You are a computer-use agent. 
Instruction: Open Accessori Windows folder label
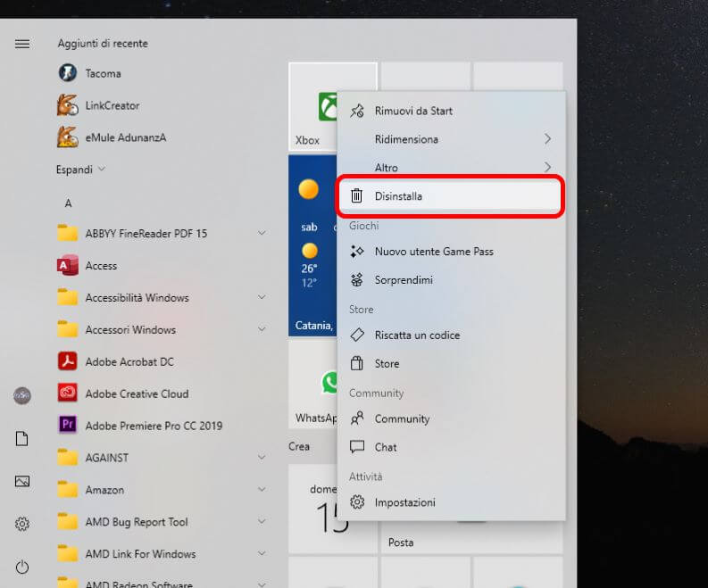(x=130, y=329)
